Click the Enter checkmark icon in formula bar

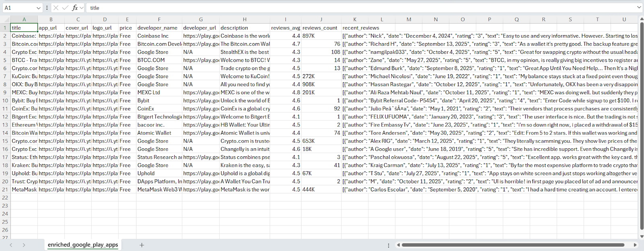click(x=65, y=8)
